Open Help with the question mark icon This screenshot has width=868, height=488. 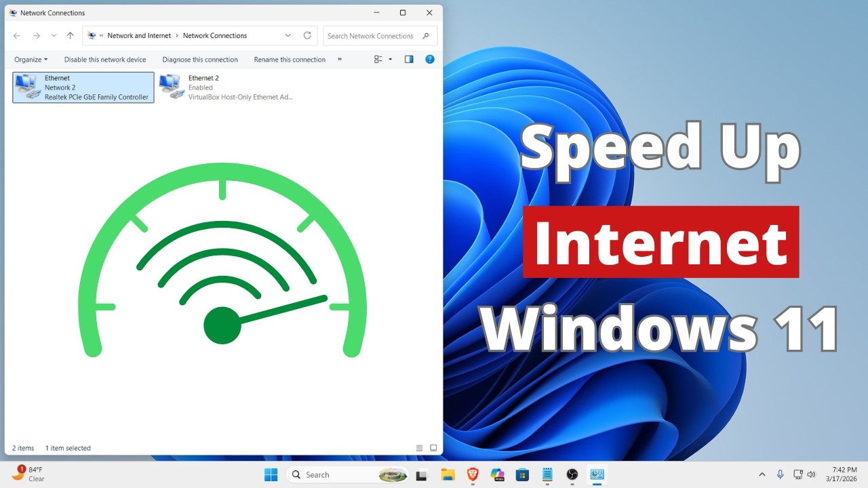[x=429, y=60]
